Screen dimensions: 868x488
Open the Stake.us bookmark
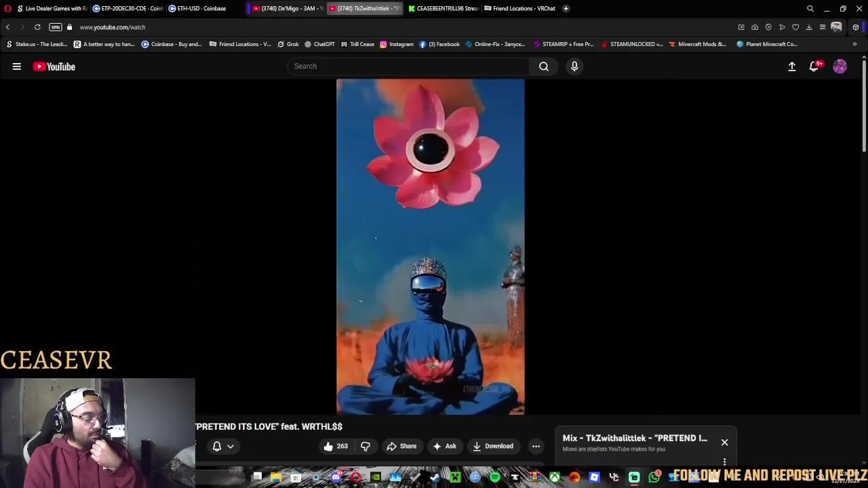point(37,44)
